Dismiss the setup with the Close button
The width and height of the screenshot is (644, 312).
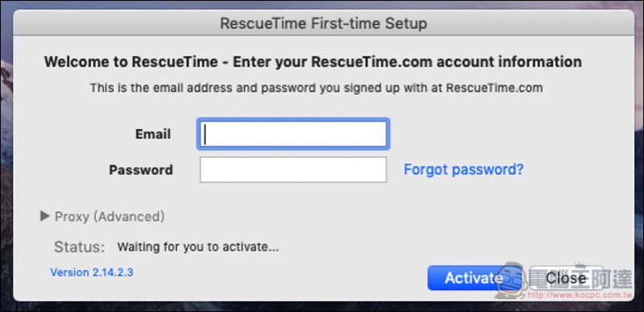[x=566, y=278]
